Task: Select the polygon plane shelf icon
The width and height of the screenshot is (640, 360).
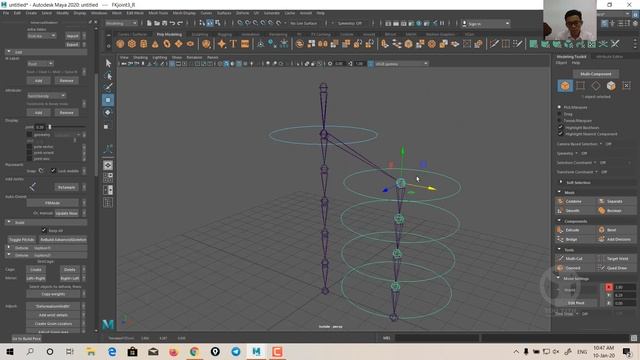Action: 178,44
